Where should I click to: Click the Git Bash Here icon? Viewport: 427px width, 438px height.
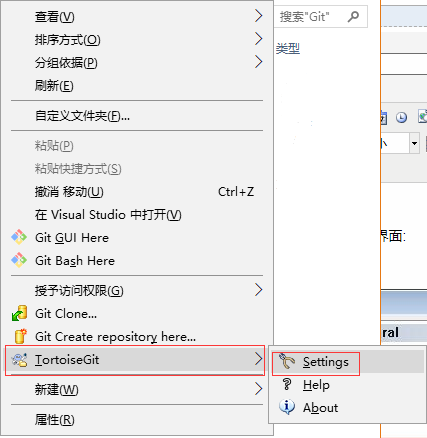[19, 260]
